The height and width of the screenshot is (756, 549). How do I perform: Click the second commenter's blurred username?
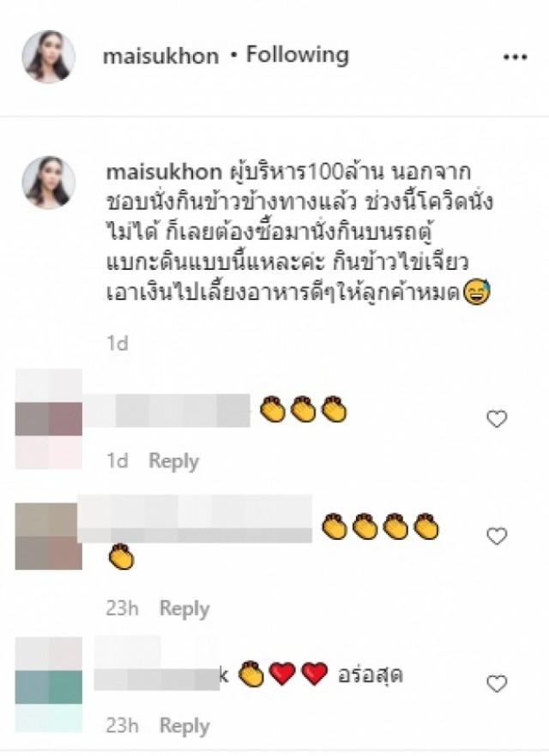[x=195, y=519]
